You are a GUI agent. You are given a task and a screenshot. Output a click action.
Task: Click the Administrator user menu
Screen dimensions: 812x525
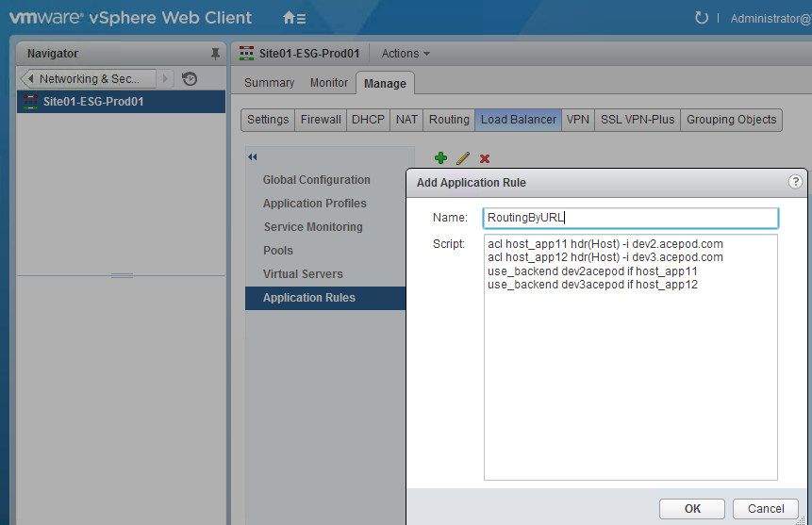click(x=771, y=19)
